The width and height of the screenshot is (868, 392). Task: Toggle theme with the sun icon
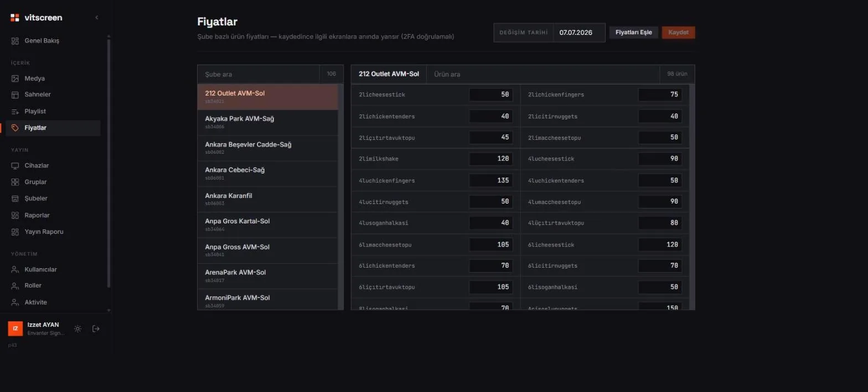tap(77, 329)
